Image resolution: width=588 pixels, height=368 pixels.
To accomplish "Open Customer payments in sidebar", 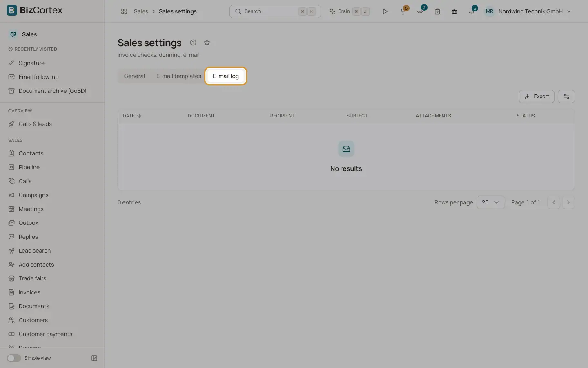I will (x=52, y=334).
